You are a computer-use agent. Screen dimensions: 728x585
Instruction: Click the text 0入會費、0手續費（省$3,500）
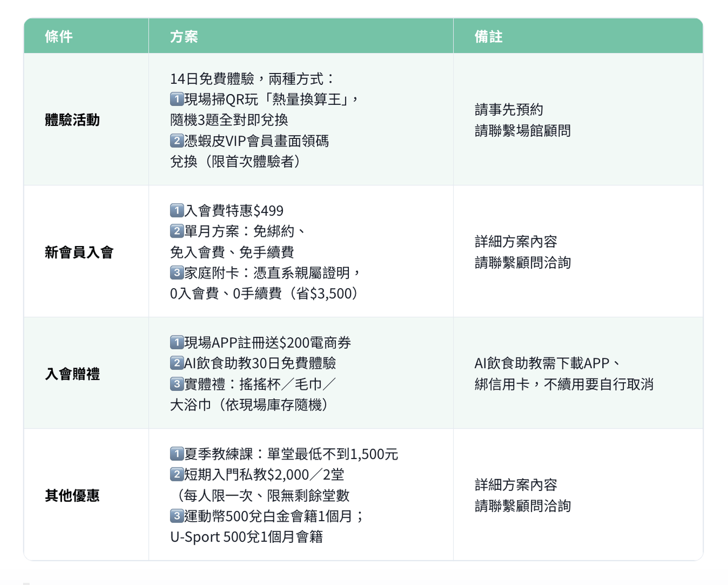(x=265, y=293)
